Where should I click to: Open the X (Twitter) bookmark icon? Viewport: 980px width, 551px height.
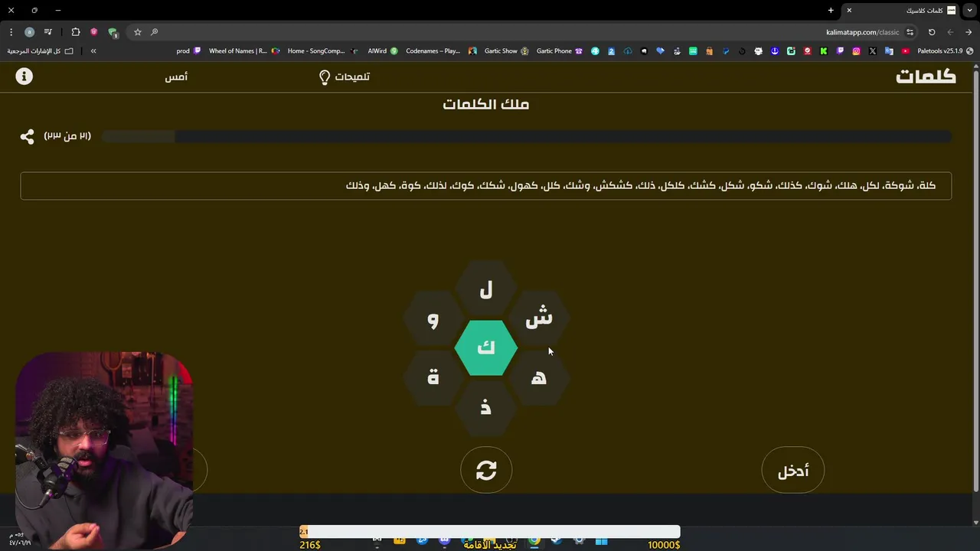pos(873,51)
